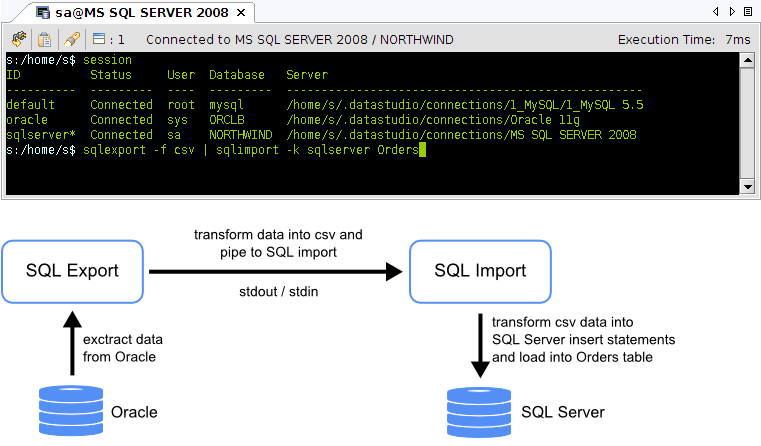Open the tab list menu icon
Image resolution: width=761 pixels, height=446 pixels.
coord(748,12)
